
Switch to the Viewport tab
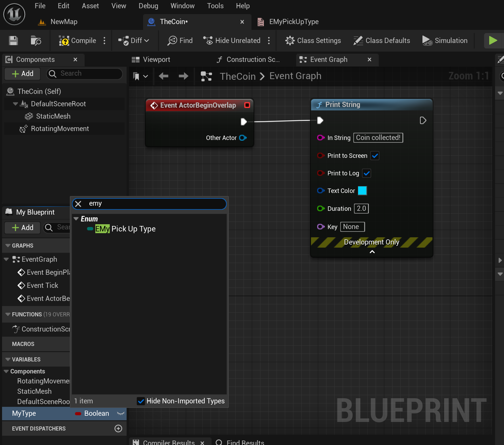pyautogui.click(x=151, y=59)
